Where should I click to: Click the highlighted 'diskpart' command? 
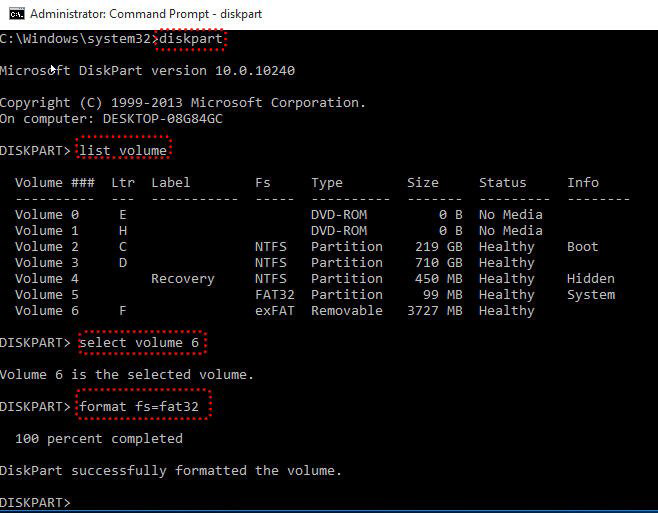[x=191, y=39]
